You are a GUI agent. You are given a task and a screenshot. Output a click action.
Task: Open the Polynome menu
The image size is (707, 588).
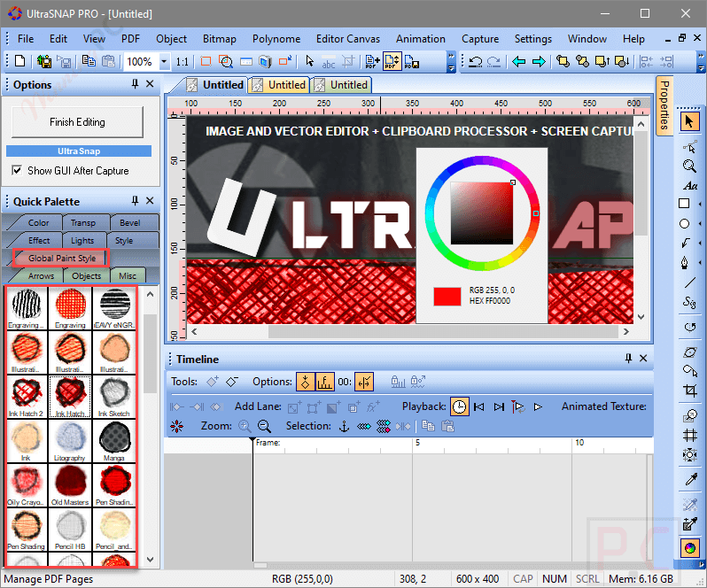point(276,39)
